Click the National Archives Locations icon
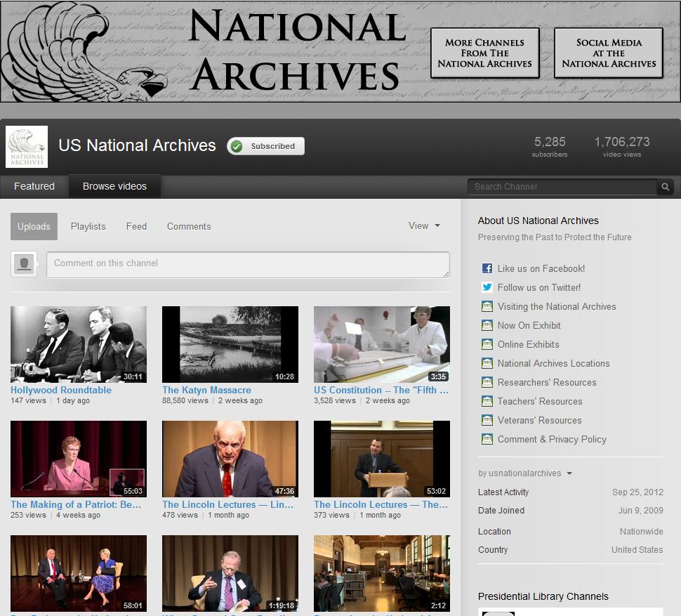The height and width of the screenshot is (616, 681). (487, 363)
